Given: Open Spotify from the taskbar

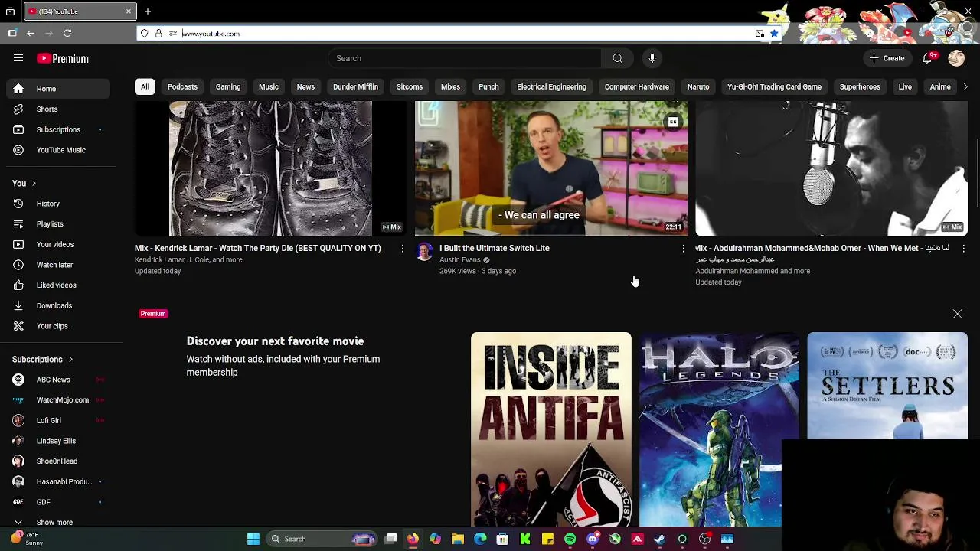Looking at the screenshot, I should pos(570,539).
